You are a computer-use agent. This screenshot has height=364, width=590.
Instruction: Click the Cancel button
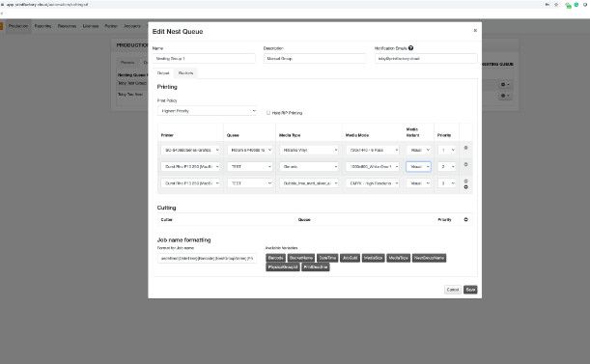pos(453,290)
